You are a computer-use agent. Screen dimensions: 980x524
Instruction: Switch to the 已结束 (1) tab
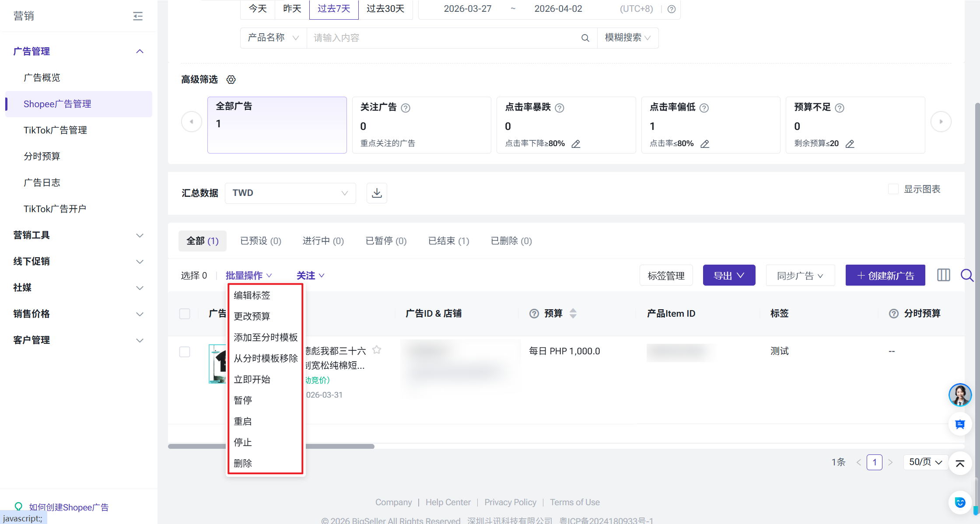448,241
